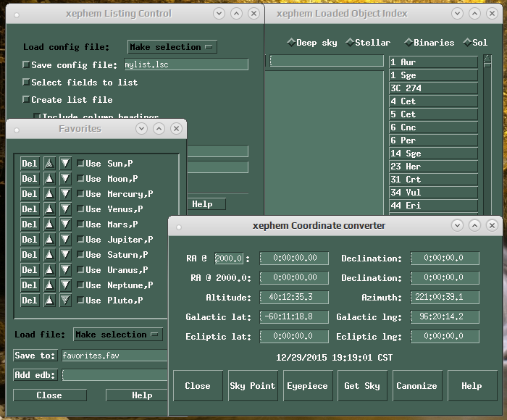Viewport: 507px width, 420px height.
Task: Move Mercury,P up in Favorites
Action: click(49, 193)
